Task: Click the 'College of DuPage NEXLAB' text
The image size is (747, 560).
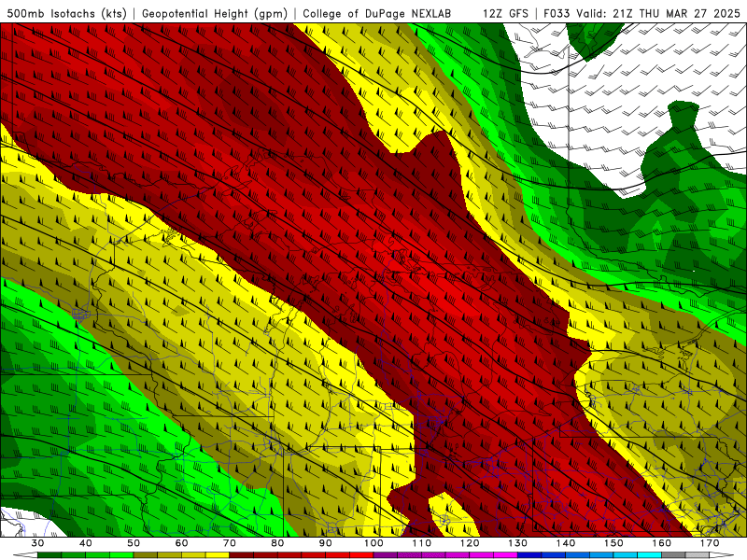Action: 376,13
